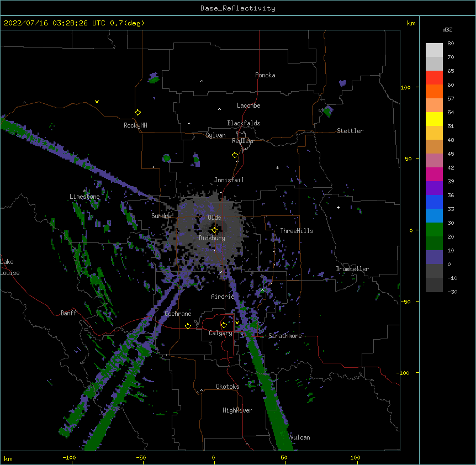The image size is (476, 465).
Task: Click the yellow V marker northwest of RockyMH
Action: click(x=97, y=102)
